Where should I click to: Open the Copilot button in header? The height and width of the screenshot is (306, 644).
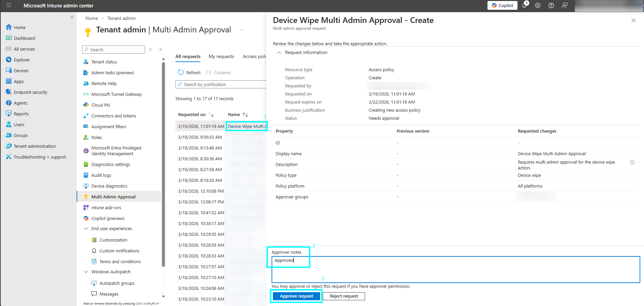(x=502, y=5)
